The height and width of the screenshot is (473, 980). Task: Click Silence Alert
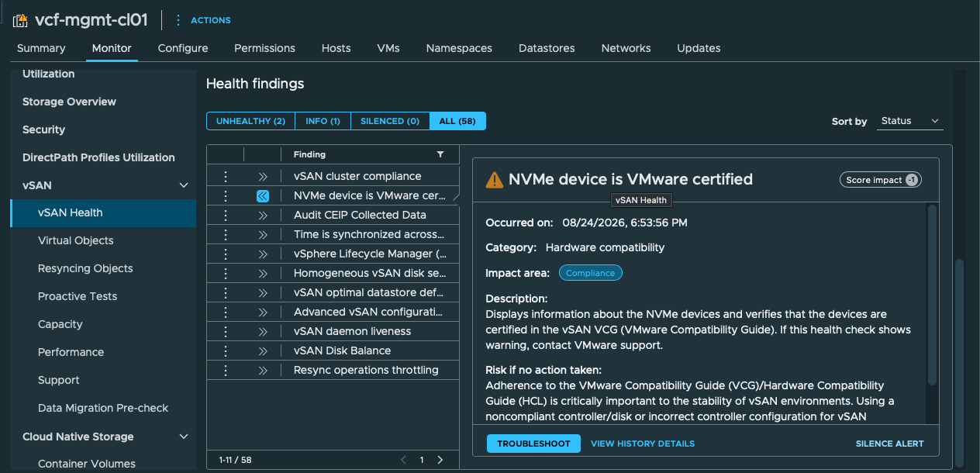pyautogui.click(x=889, y=444)
